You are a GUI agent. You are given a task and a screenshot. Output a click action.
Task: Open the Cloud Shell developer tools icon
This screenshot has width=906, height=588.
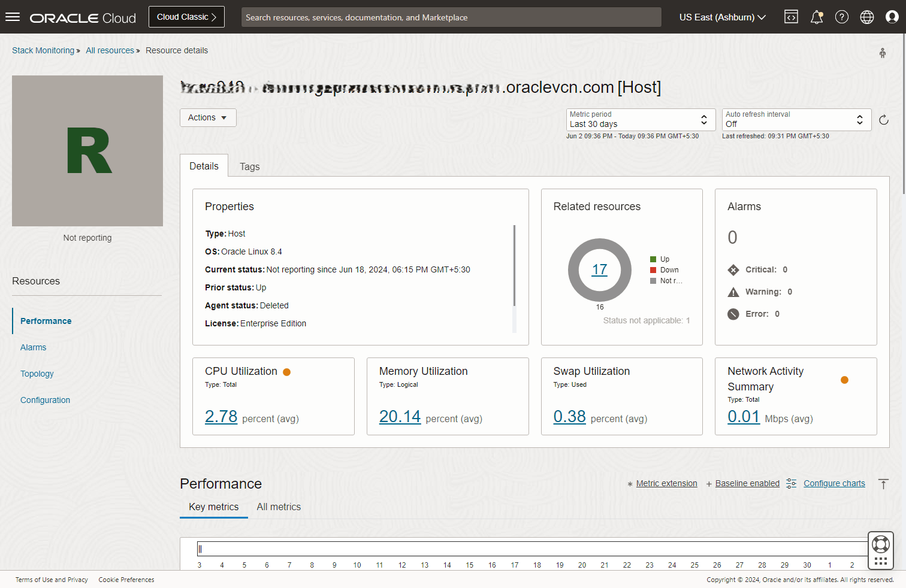[791, 17]
